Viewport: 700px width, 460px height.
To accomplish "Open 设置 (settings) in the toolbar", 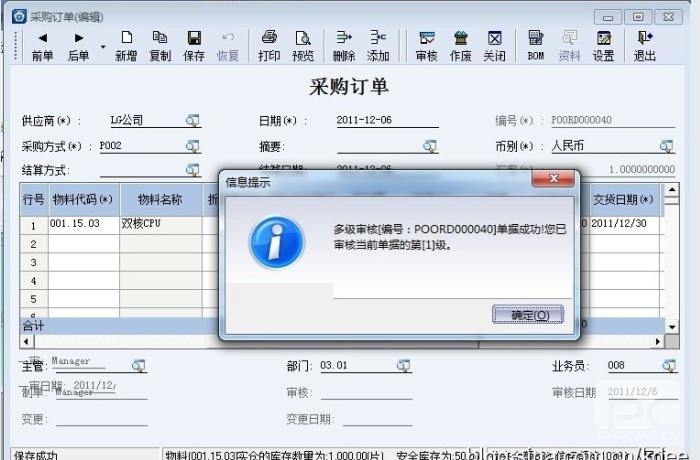I will tap(604, 45).
